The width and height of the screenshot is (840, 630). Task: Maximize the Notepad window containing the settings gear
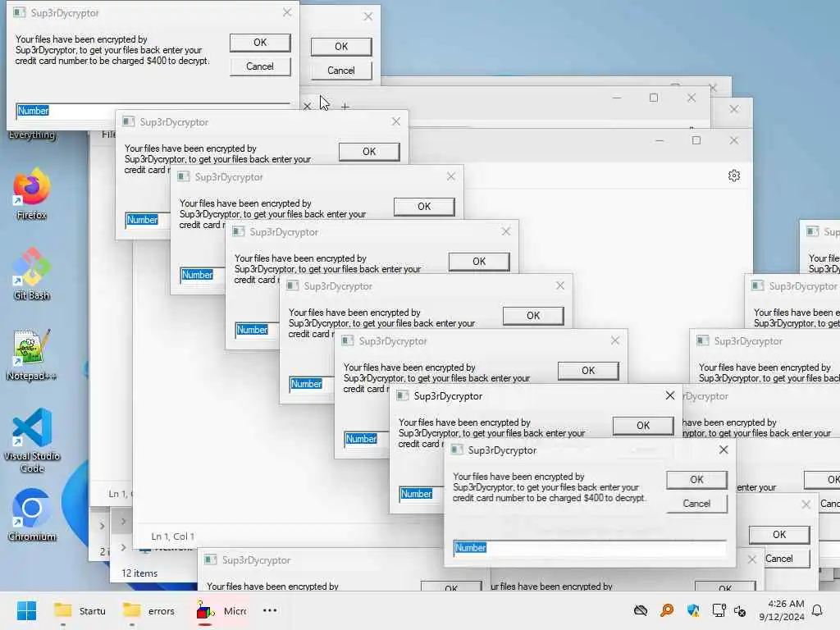tap(696, 140)
